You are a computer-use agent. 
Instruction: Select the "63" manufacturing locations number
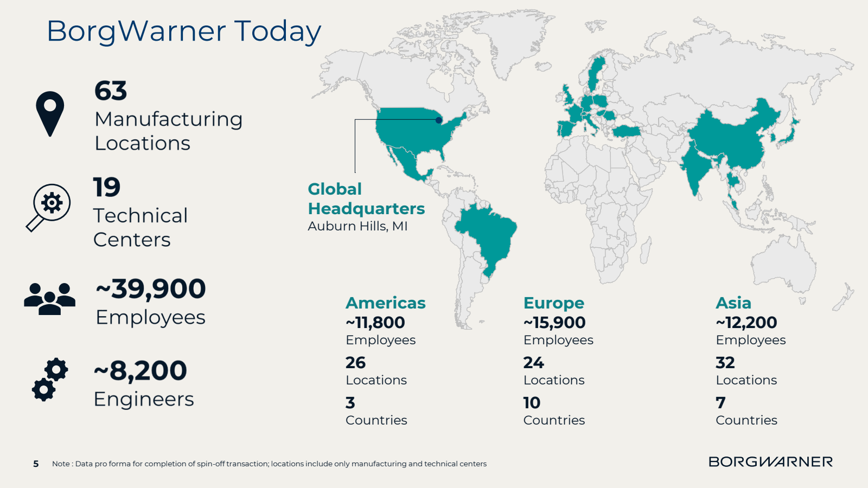tap(111, 91)
